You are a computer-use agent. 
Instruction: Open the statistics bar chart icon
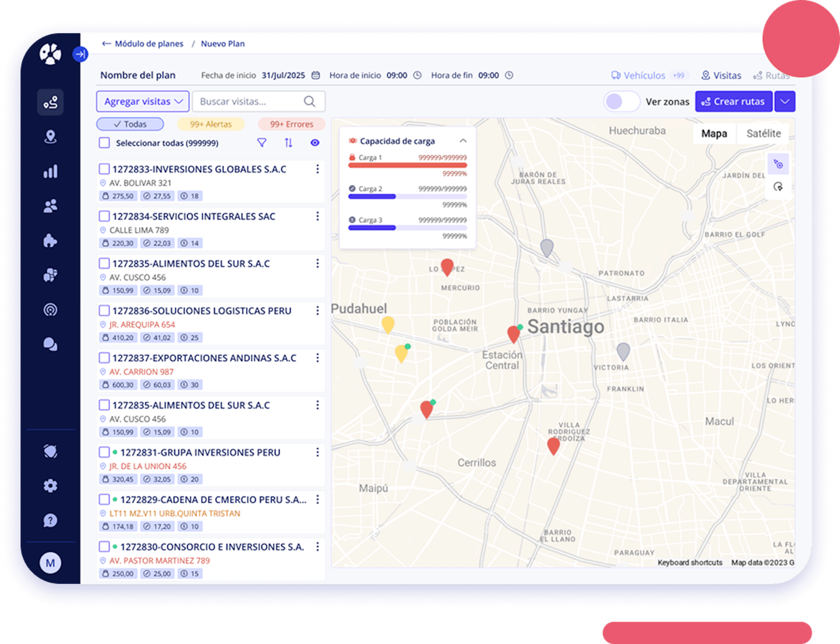(x=50, y=171)
